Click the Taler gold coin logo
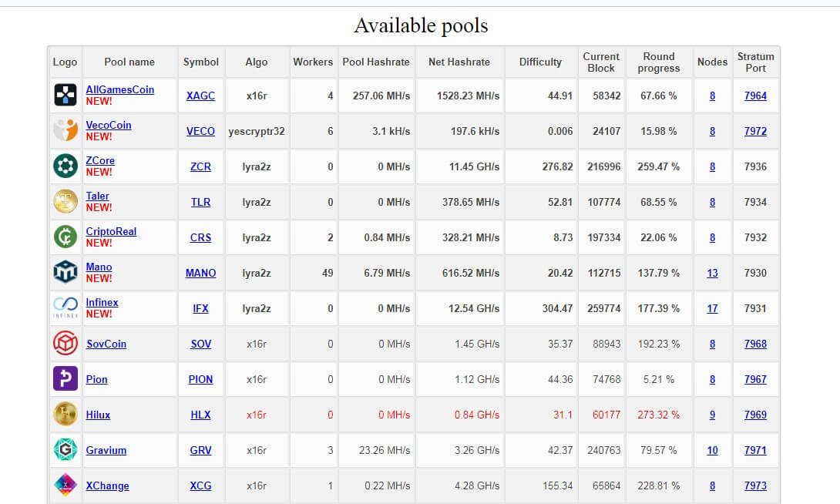Screen dimensions: 840x504 click(x=66, y=201)
